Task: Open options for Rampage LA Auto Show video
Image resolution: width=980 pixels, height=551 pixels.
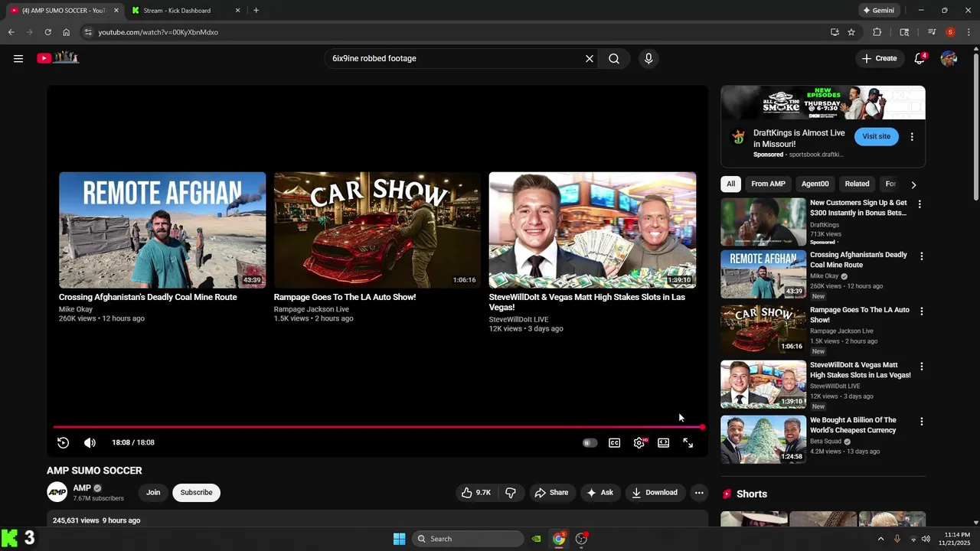Action: (x=922, y=311)
